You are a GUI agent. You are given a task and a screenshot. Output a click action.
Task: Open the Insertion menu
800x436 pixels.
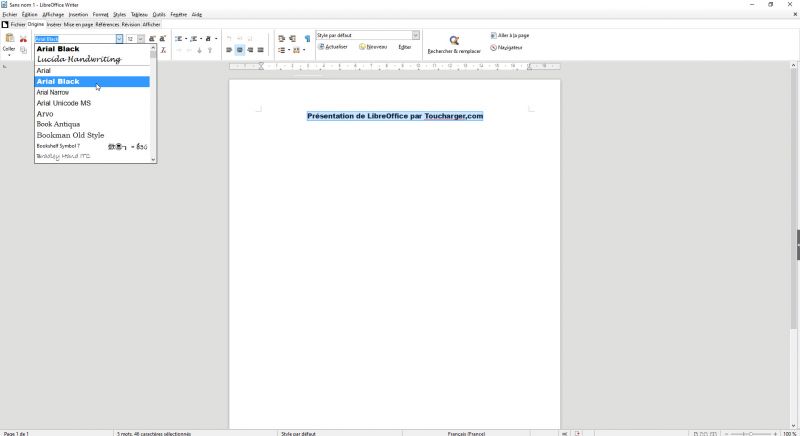tap(78, 15)
